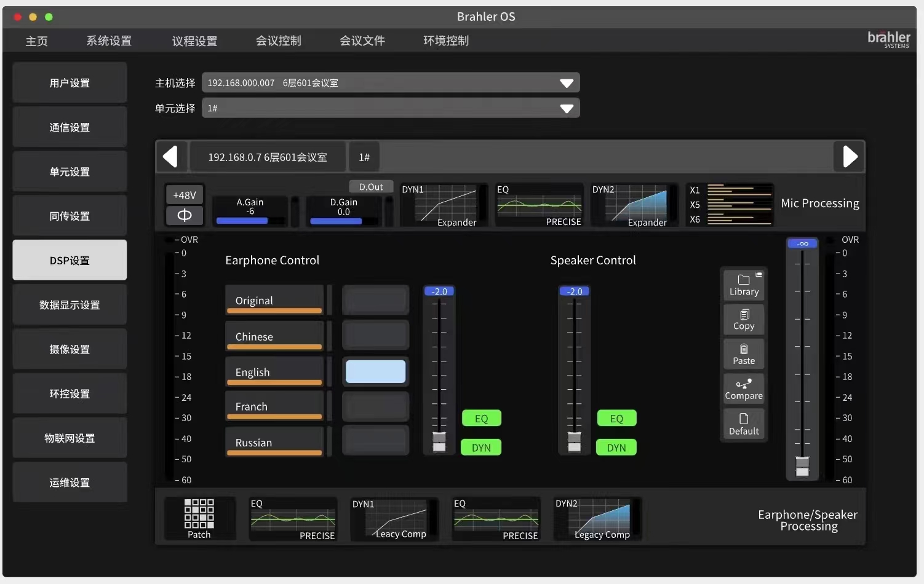Open the 环境控制 menu
Viewport: 924px width, 584px height.
click(446, 41)
